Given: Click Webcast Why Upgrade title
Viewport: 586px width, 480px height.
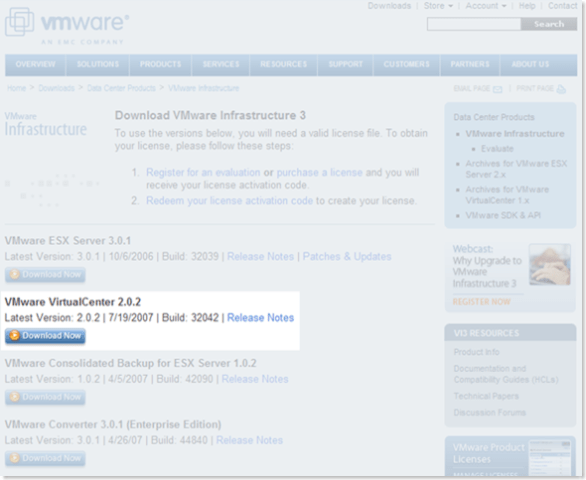Looking at the screenshot, I should pyautogui.click(x=487, y=266).
